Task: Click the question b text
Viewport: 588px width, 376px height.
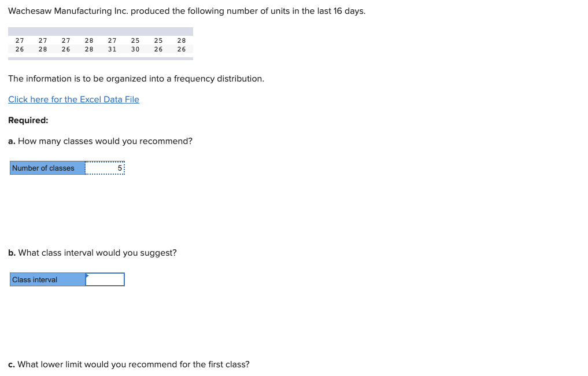Action: [x=93, y=253]
